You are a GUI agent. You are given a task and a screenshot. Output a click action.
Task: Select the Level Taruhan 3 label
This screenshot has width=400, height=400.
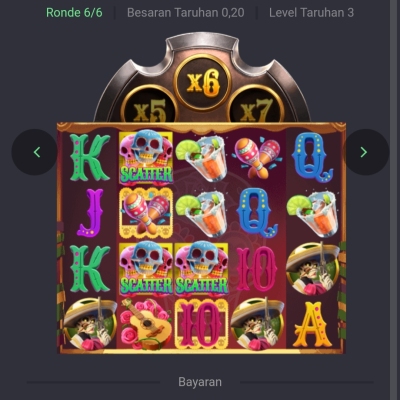[x=311, y=13]
